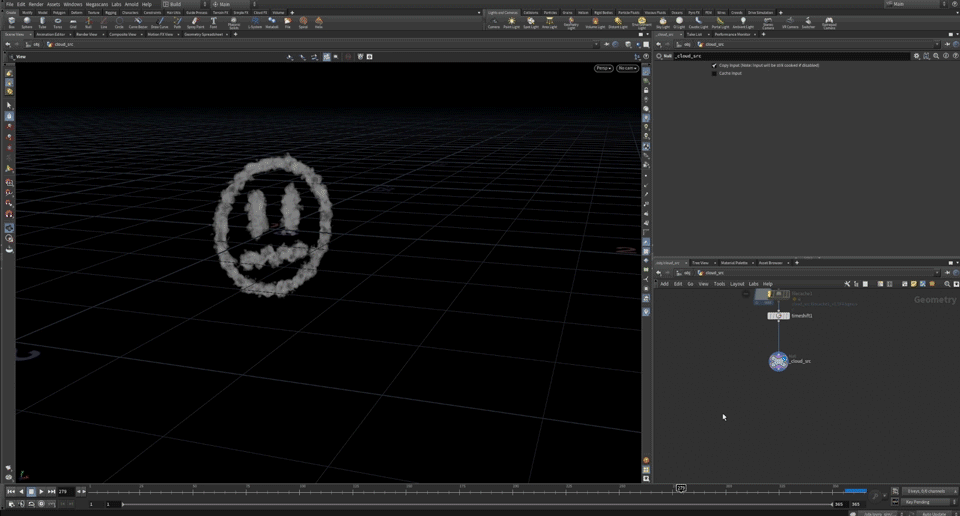The height and width of the screenshot is (516, 960).
Task: Add a Spot Light from the shelf
Action: 531,23
